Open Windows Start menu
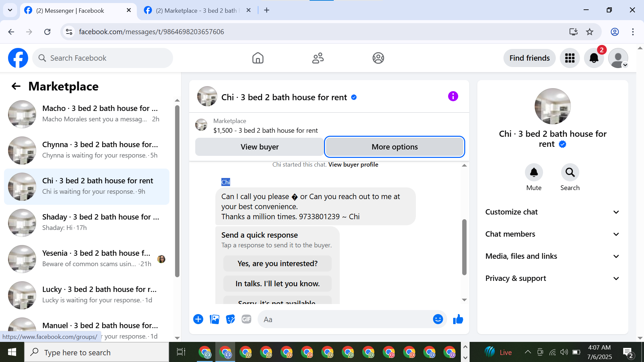This screenshot has height=362, width=644. coord(12,352)
